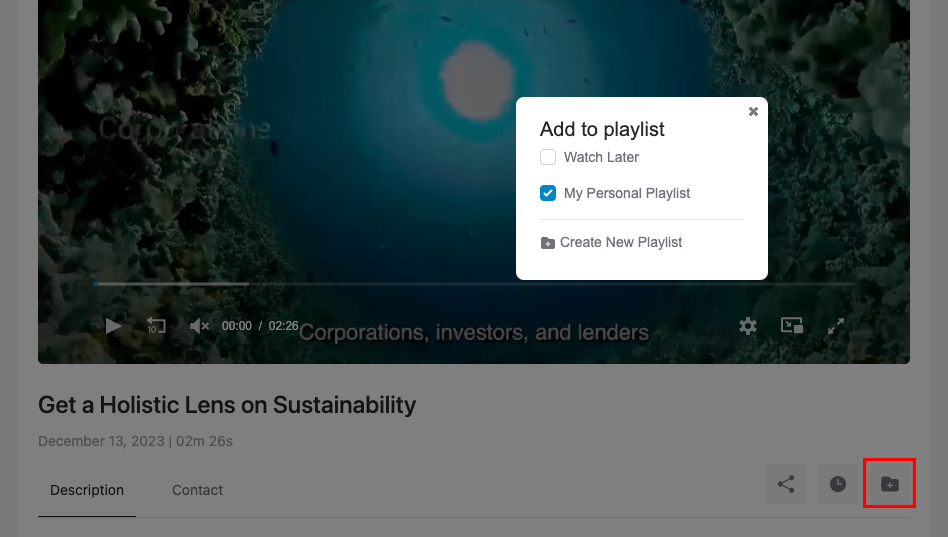This screenshot has width=948, height=537.
Task: Check the Watch Later checkbox
Action: tap(548, 157)
